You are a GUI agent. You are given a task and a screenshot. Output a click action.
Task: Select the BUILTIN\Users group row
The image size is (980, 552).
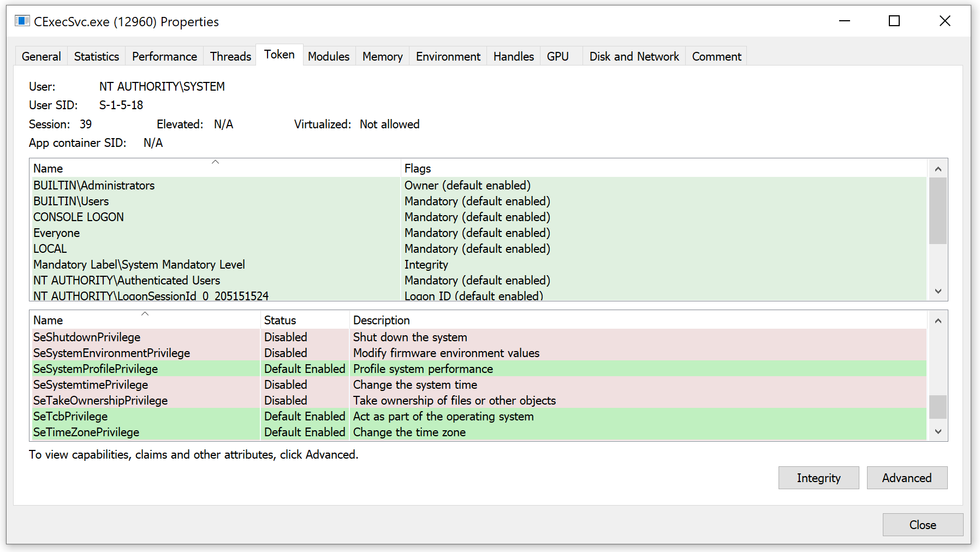(478, 201)
